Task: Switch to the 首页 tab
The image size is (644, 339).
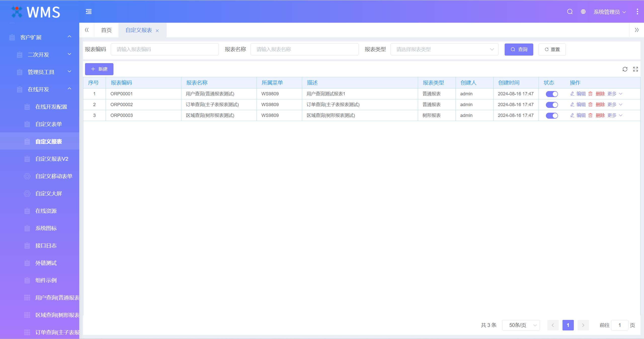Action: [x=106, y=30]
